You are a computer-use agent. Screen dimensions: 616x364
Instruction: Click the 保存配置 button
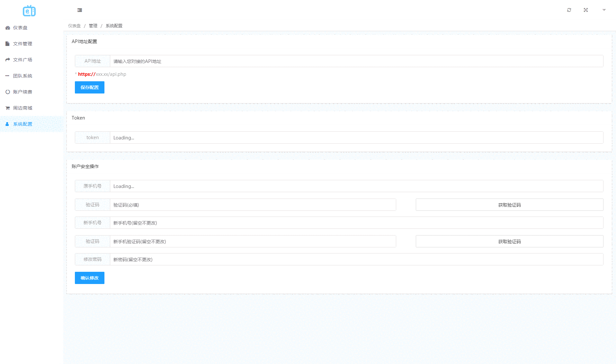90,87
